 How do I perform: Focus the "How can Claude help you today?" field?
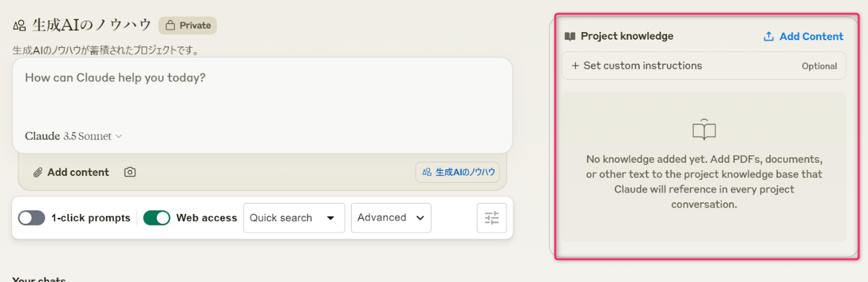pos(262,94)
